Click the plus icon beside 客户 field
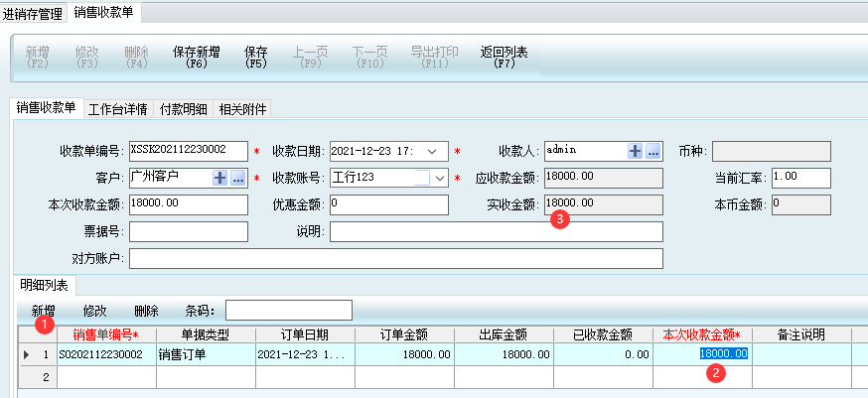 click(x=220, y=178)
